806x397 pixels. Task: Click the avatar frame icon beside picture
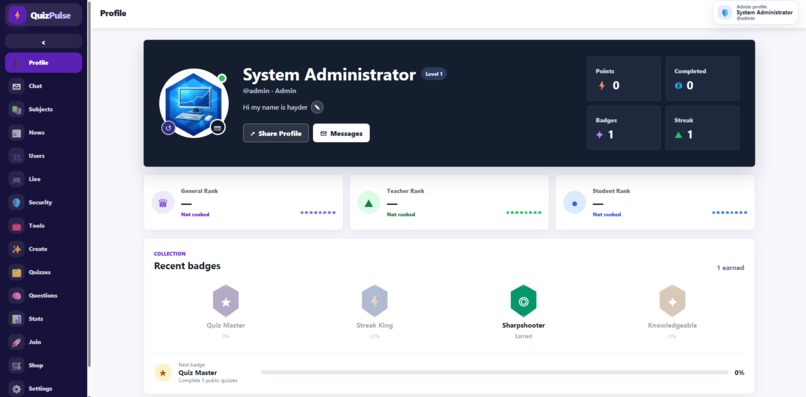217,127
